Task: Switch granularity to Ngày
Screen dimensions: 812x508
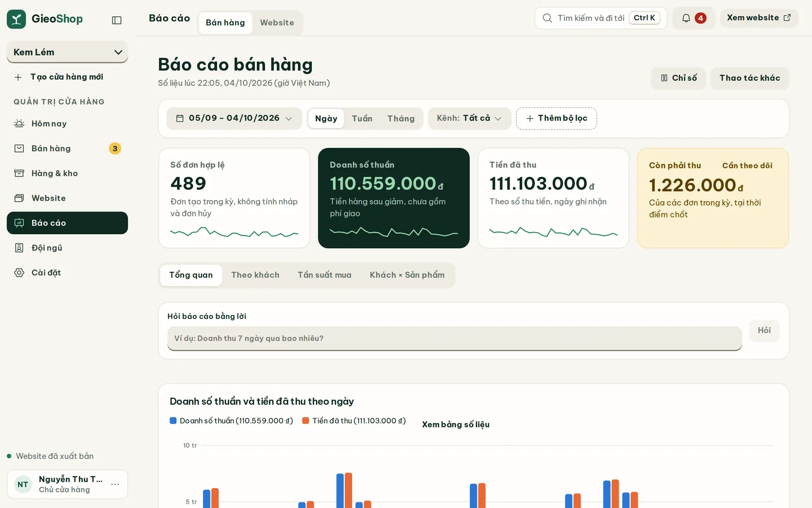Action: (326, 118)
